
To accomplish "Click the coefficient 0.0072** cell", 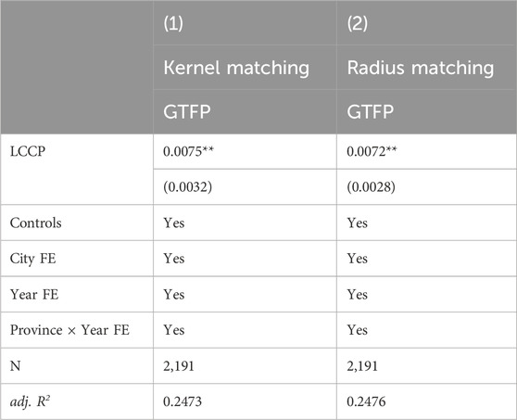I will pyautogui.click(x=372, y=151).
